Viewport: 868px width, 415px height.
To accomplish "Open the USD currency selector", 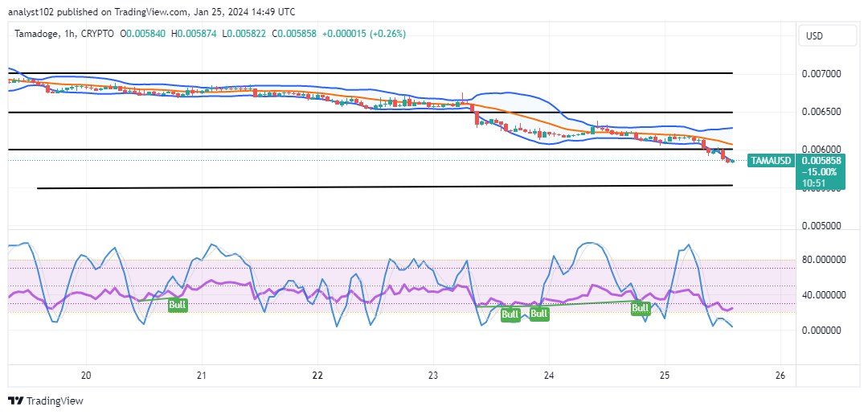I will point(828,36).
